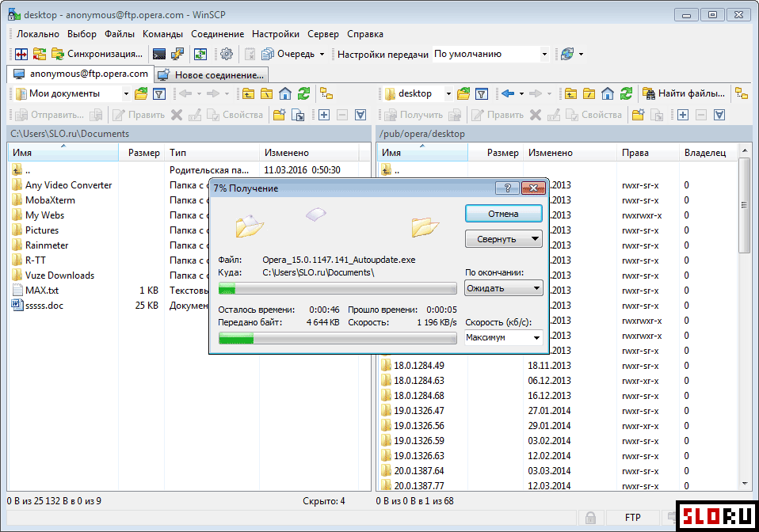This screenshot has height=532, width=759.
Task: Go to parent directory in local panel
Action: (248, 94)
